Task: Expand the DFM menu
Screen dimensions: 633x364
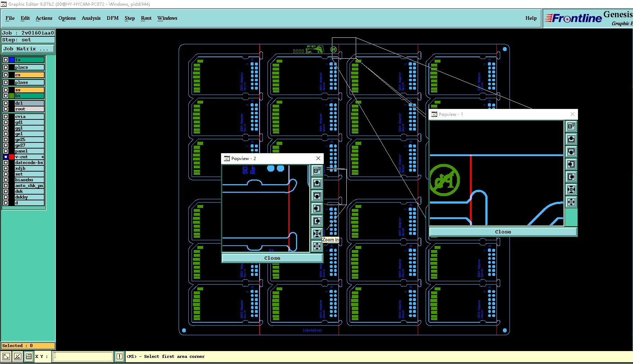Action: (113, 18)
